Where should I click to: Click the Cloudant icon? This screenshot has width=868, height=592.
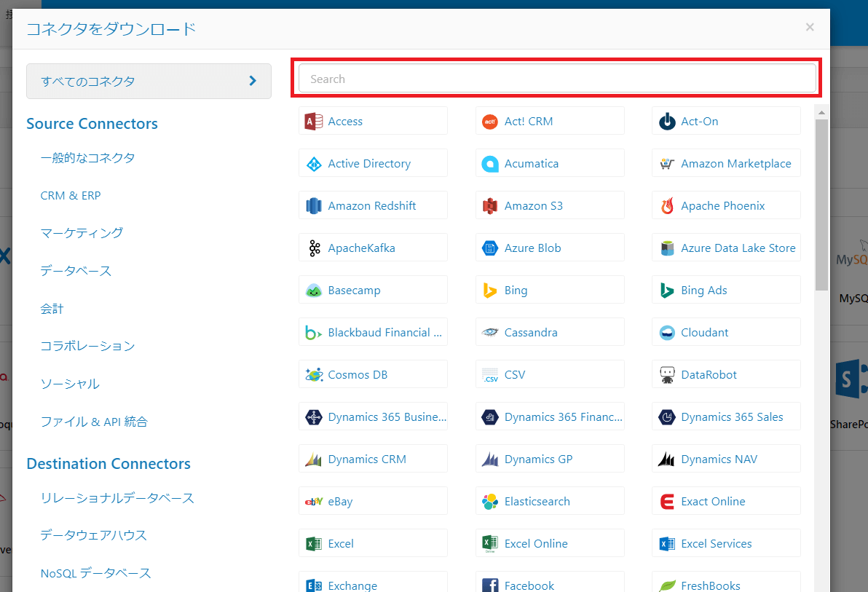(x=667, y=333)
